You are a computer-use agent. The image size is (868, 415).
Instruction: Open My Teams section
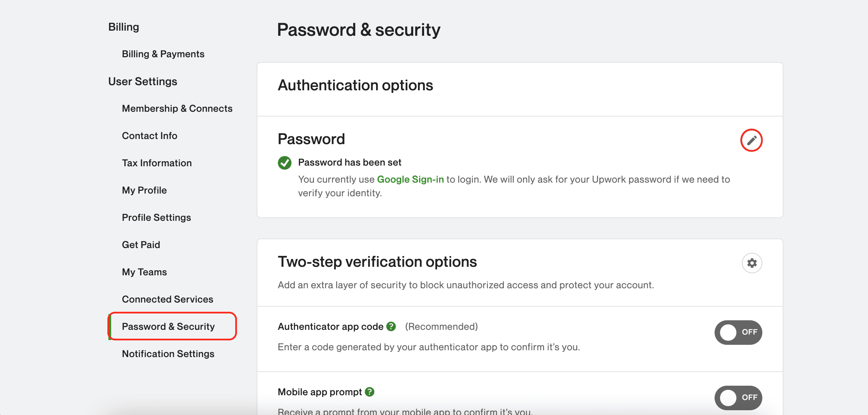[144, 272]
